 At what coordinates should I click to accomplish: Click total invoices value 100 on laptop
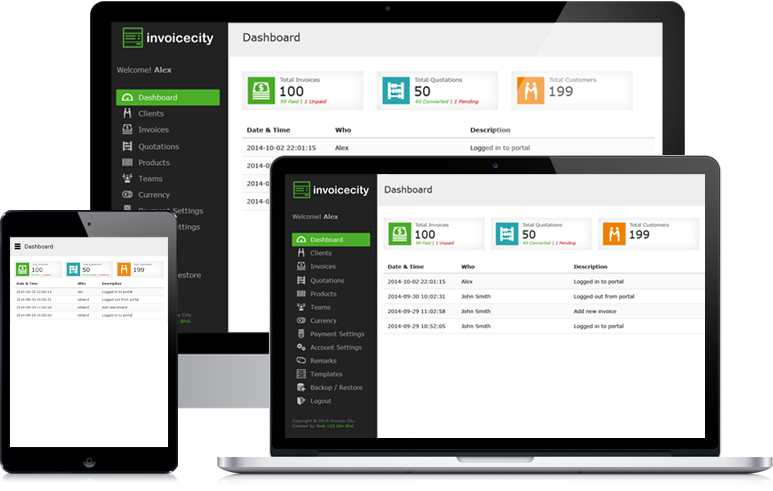click(425, 235)
